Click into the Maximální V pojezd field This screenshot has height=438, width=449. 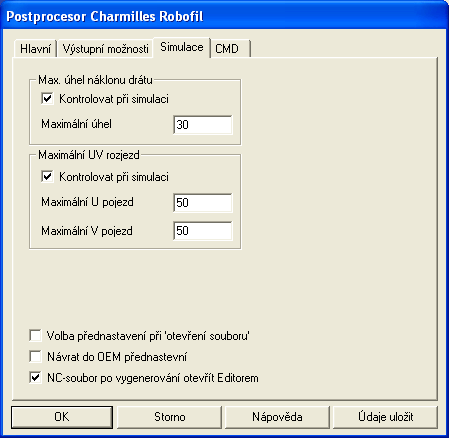tap(203, 231)
